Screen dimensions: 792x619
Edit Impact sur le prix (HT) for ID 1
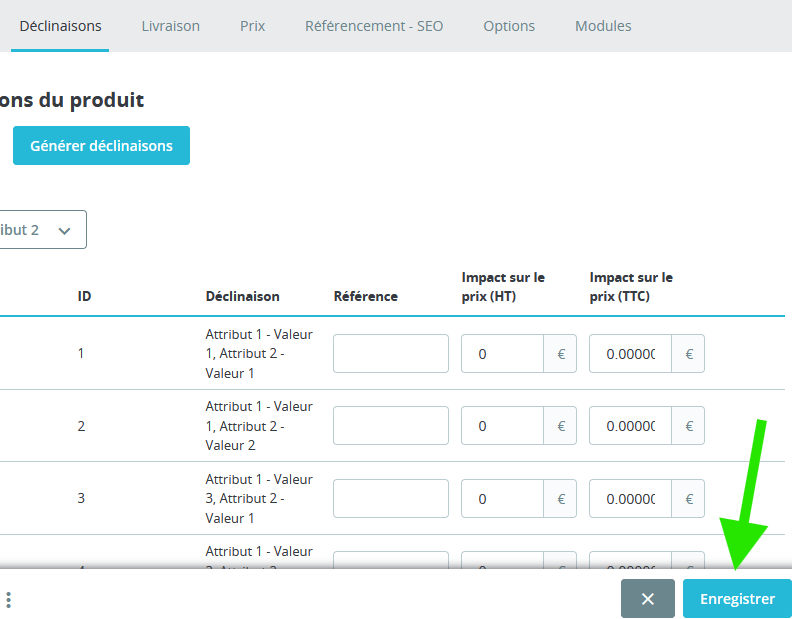pyautogui.click(x=502, y=354)
